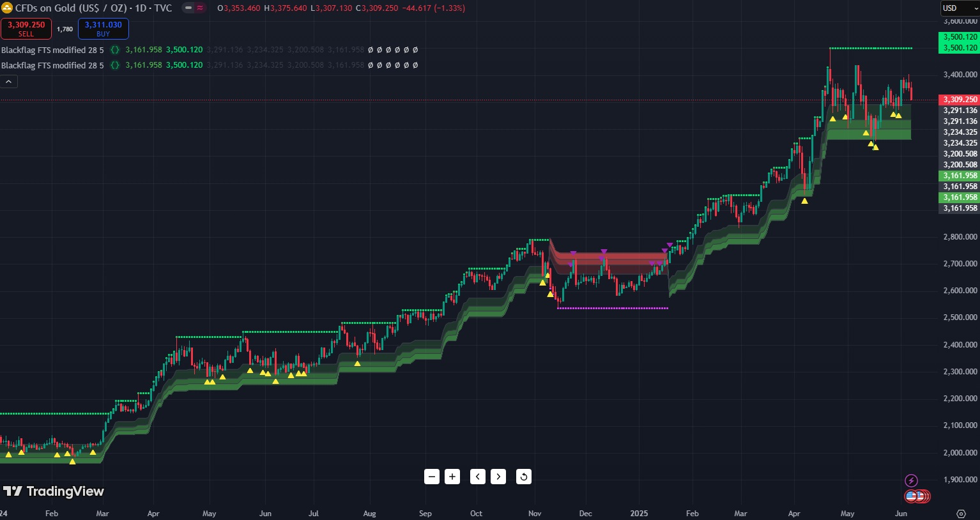Image resolution: width=980 pixels, height=520 pixels.
Task: Click the TradingView logo
Action: (54, 491)
